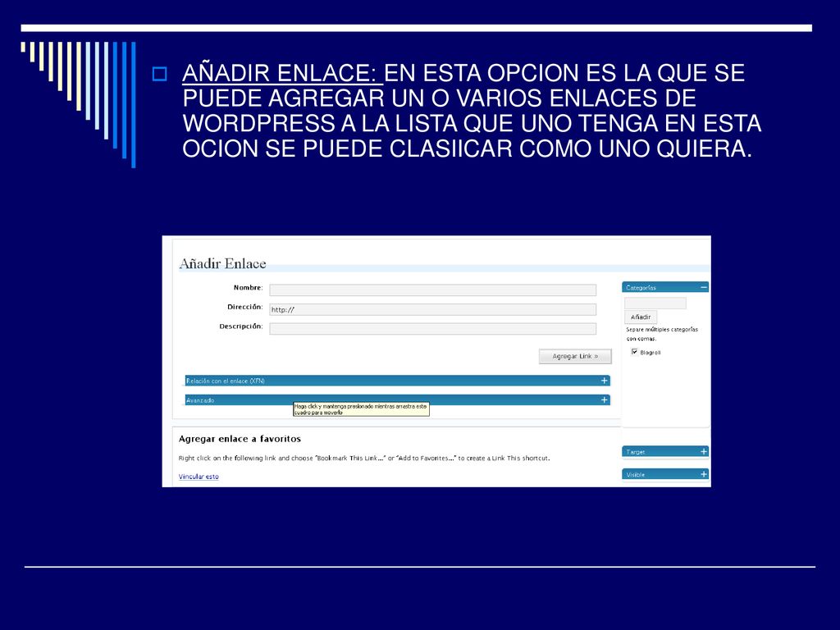Screen dimensions: 840x630
Task: Expand the Avanzado section with plus icon
Action: pos(605,399)
